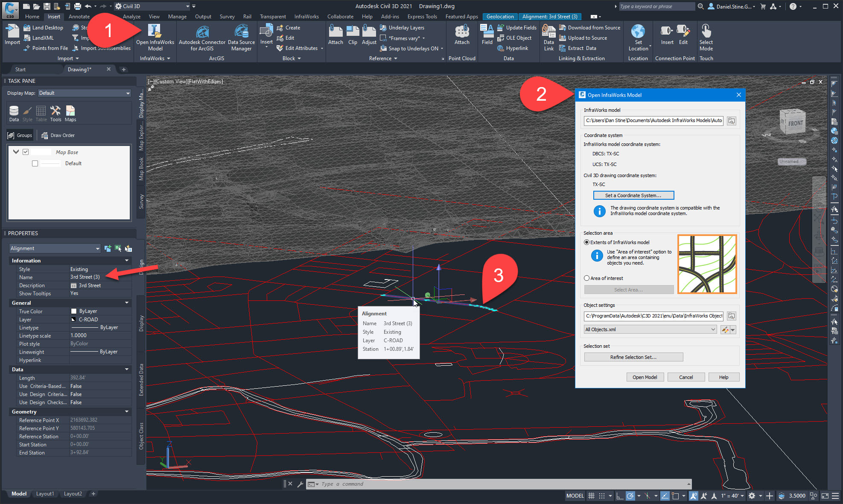Browse for object settings file
Image resolution: width=843 pixels, height=504 pixels.
[x=732, y=316]
